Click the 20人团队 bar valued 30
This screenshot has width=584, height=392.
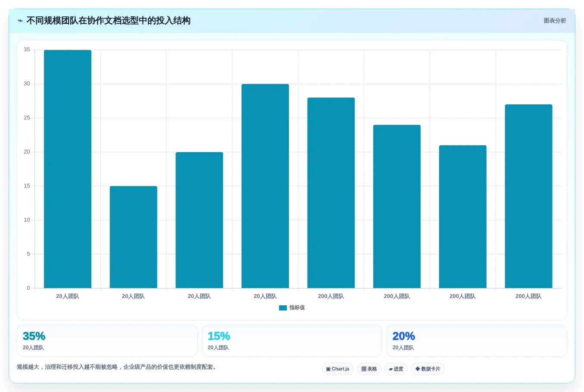[265, 186]
